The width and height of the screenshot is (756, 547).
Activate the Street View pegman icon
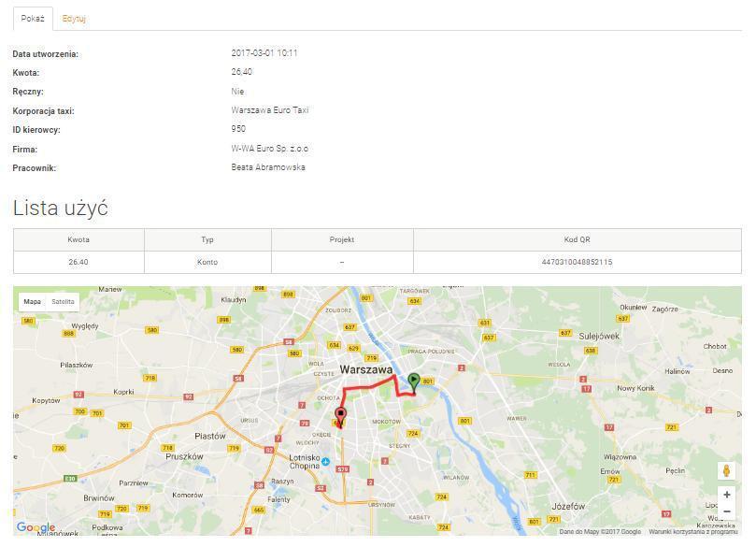[727, 470]
